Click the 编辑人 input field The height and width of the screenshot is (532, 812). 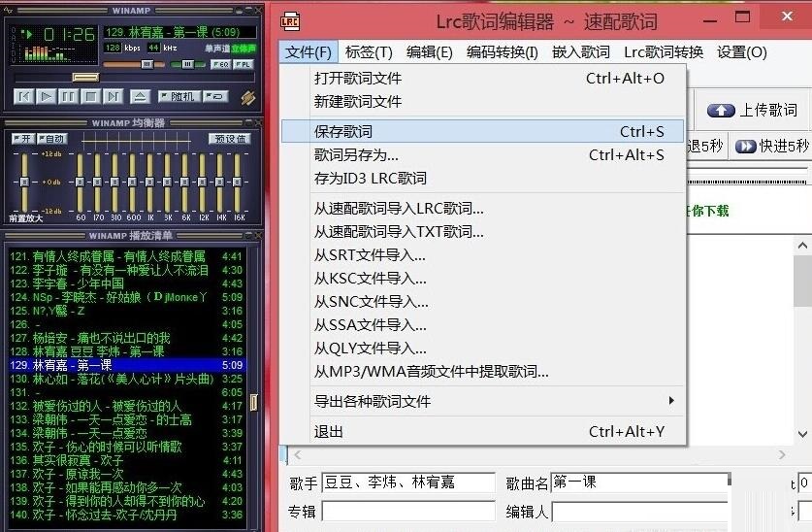pos(639,512)
